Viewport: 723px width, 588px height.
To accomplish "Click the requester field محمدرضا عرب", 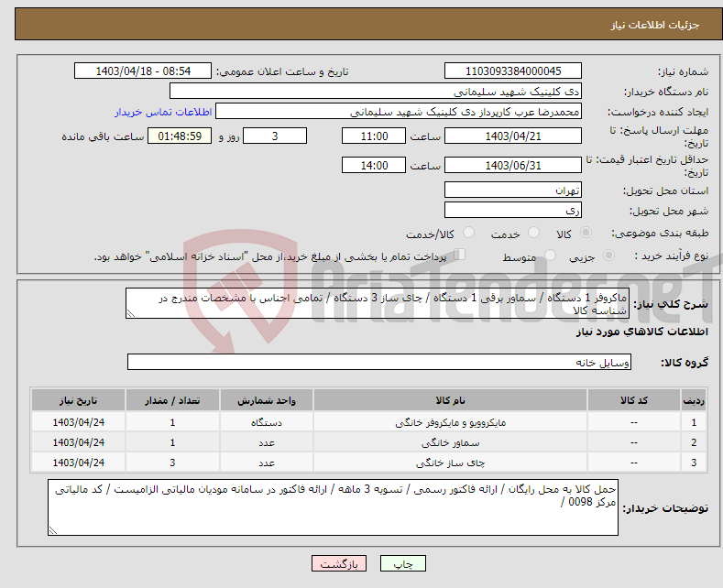I will click(399, 112).
